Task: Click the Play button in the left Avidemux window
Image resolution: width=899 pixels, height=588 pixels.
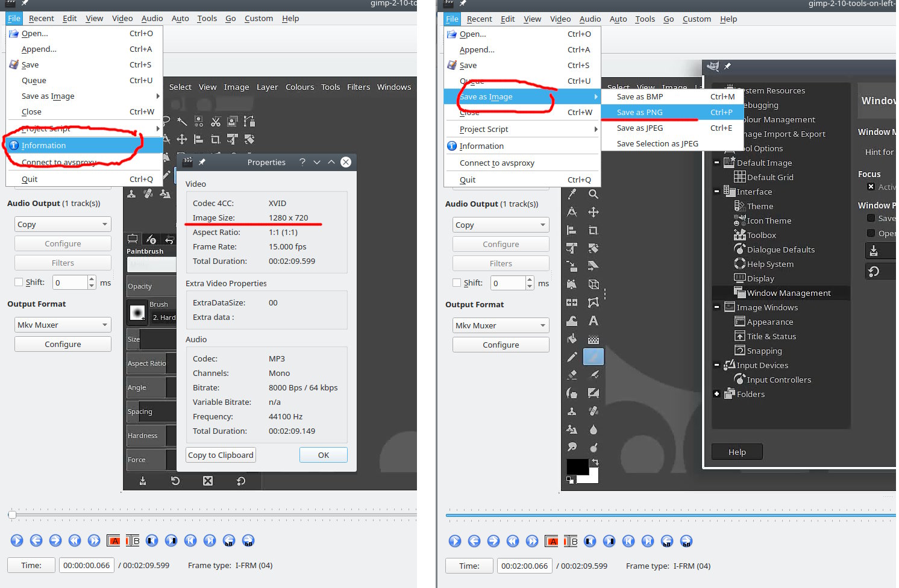Action: click(x=17, y=540)
